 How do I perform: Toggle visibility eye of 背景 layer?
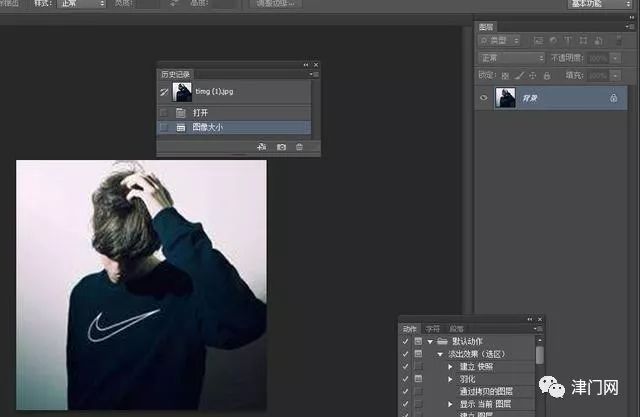tap(485, 98)
